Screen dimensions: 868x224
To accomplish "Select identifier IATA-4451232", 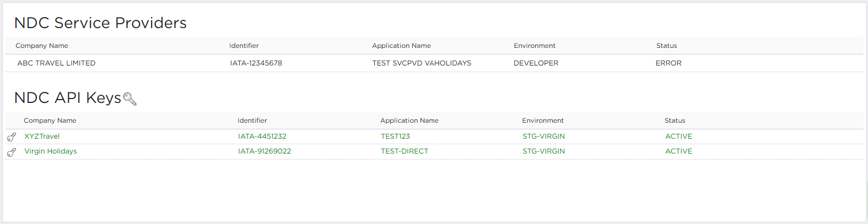I will pyautogui.click(x=262, y=136).
